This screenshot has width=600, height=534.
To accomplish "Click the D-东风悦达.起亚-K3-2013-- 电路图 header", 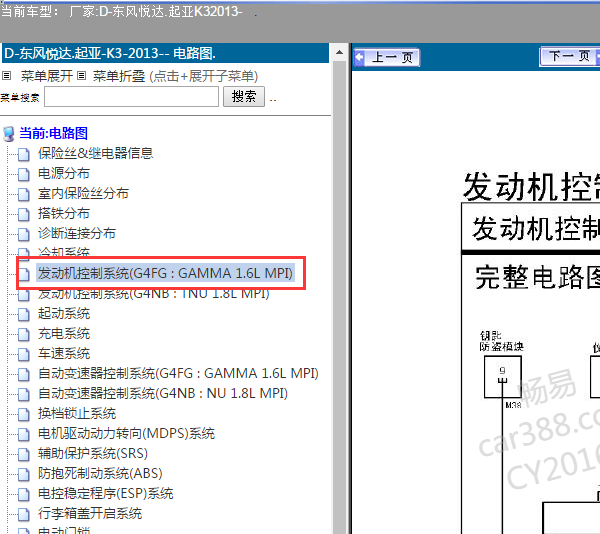I will coord(165,53).
